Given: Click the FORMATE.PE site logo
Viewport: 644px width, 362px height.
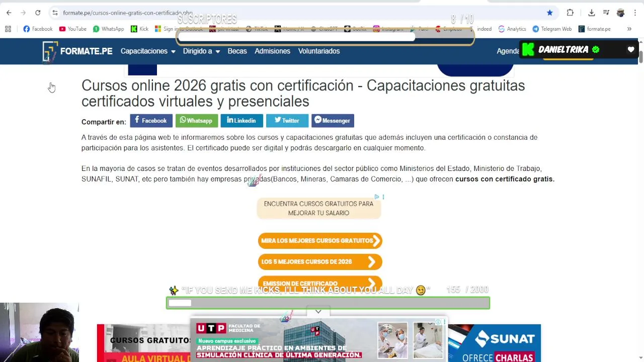Looking at the screenshot, I should coord(77,51).
